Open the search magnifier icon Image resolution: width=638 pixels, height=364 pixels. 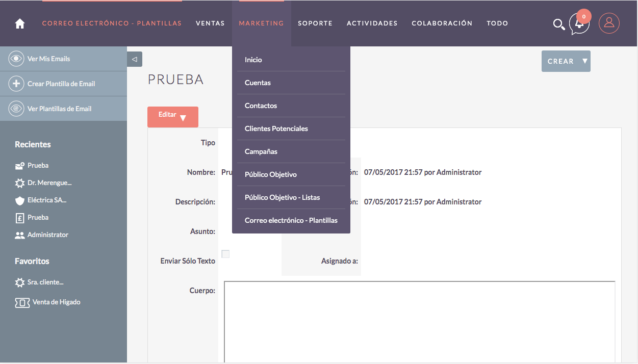tap(558, 24)
